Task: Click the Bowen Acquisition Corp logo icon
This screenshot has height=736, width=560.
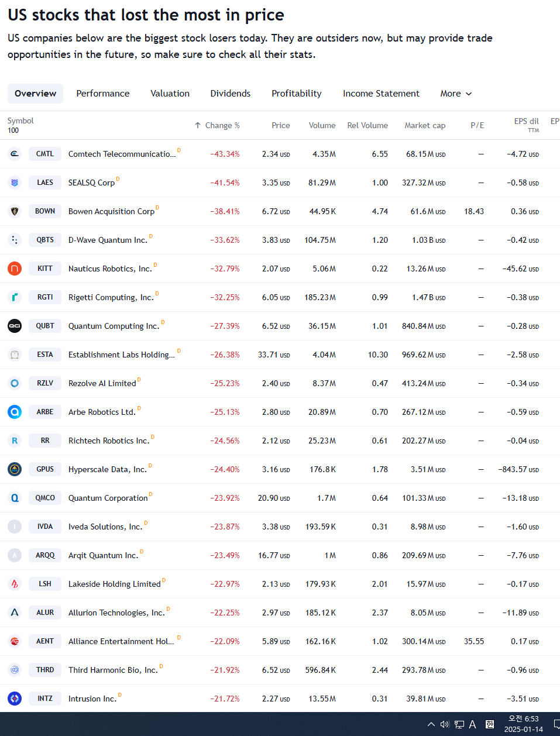Action: (x=15, y=211)
